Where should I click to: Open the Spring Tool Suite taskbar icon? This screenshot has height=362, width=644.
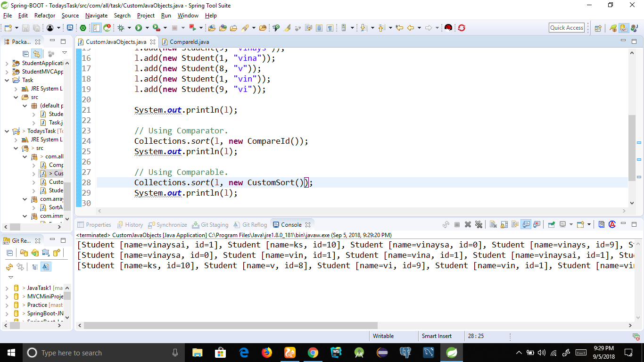(x=451, y=353)
